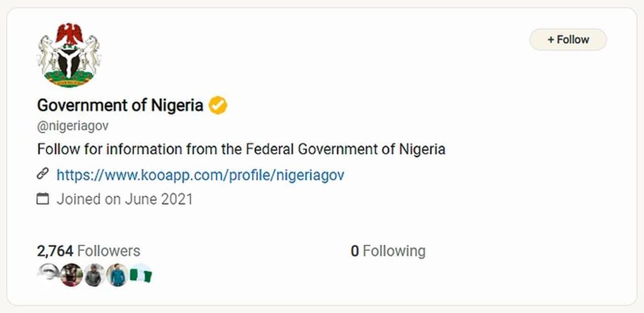
Task: Click the calendar icon beside Joined date
Action: tap(43, 199)
